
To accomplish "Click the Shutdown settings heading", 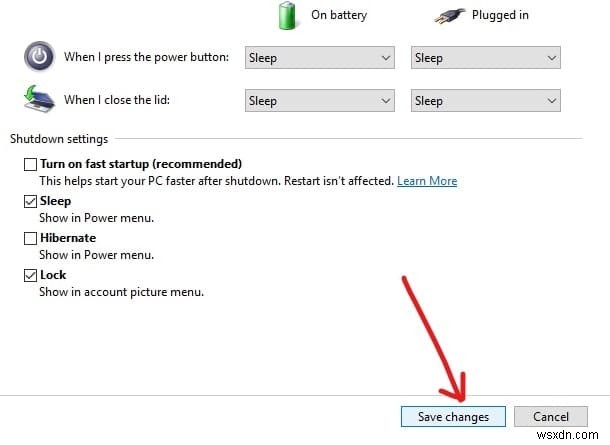I will [x=59, y=139].
